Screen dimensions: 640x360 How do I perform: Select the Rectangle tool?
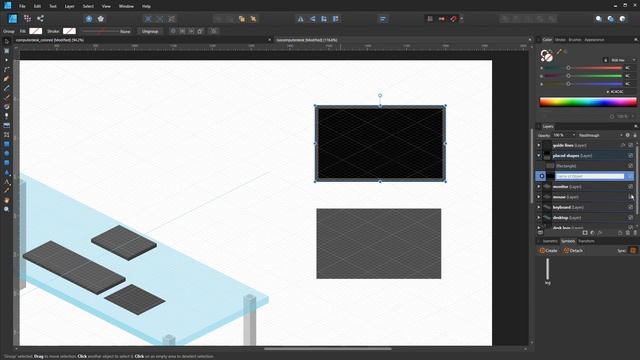[7, 144]
